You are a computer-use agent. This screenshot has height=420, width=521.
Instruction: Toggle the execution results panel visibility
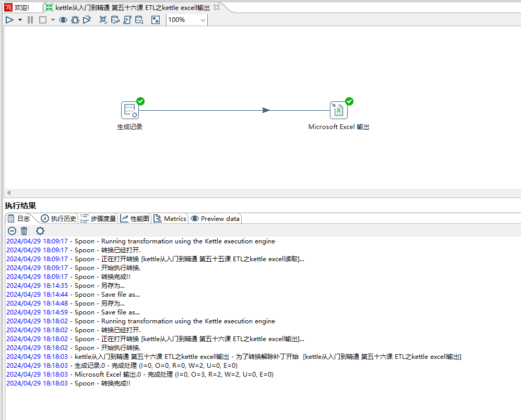[x=156, y=20]
